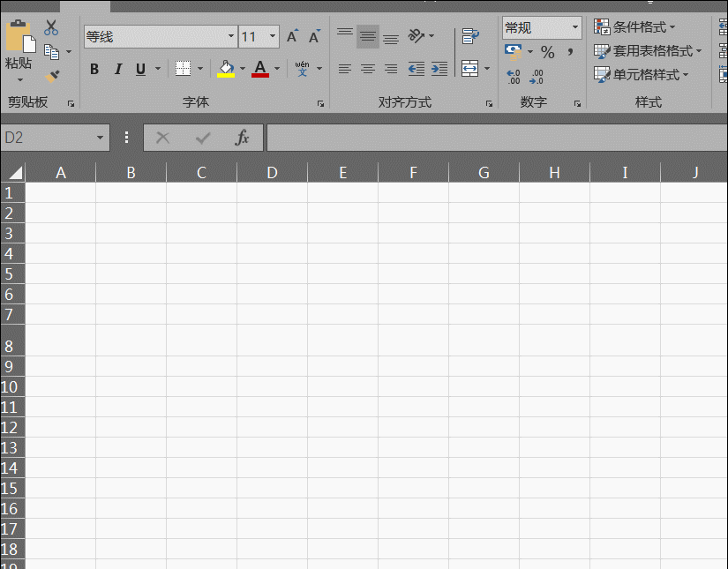Viewport: 728px width, 569px height.
Task: Toggle bold formatting
Action: [94, 69]
